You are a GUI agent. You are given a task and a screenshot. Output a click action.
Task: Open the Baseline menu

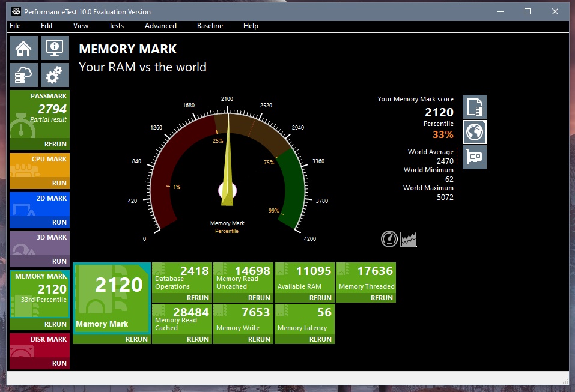[x=210, y=26]
